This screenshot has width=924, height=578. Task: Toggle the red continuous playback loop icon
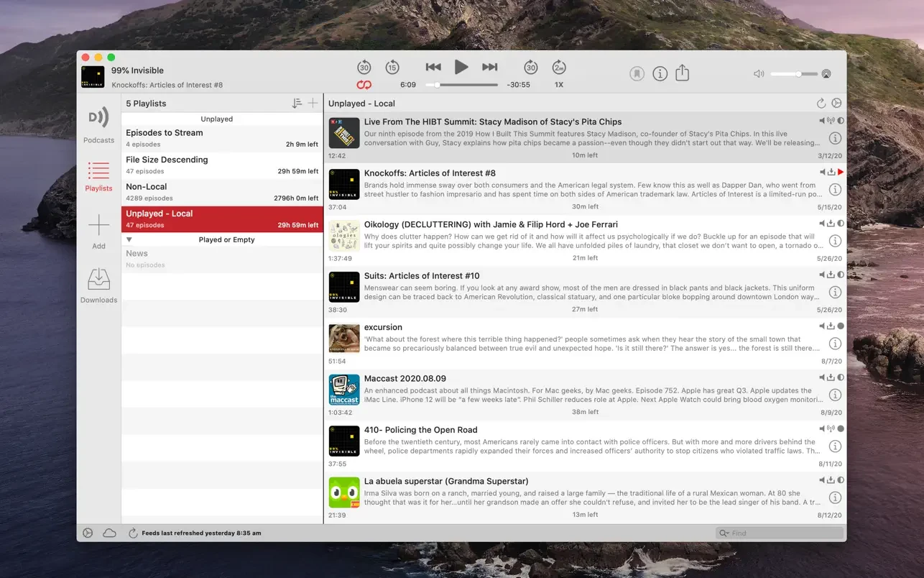[x=364, y=85]
